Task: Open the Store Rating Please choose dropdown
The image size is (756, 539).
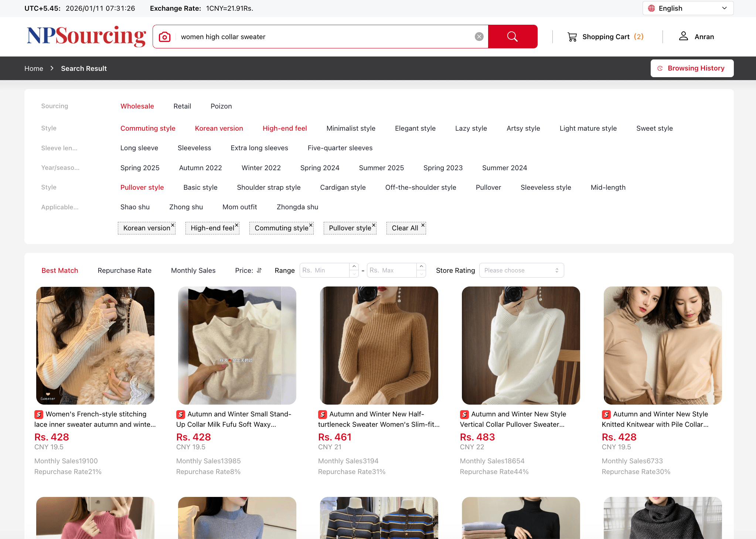Action: 521,270
